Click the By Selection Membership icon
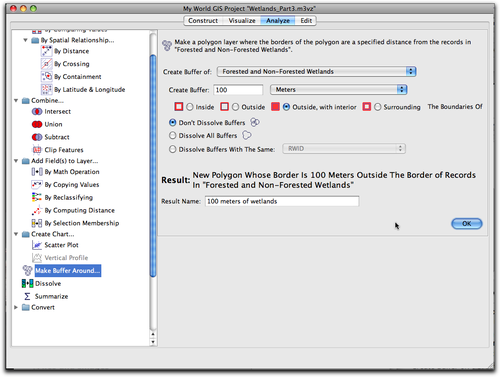 (x=37, y=223)
